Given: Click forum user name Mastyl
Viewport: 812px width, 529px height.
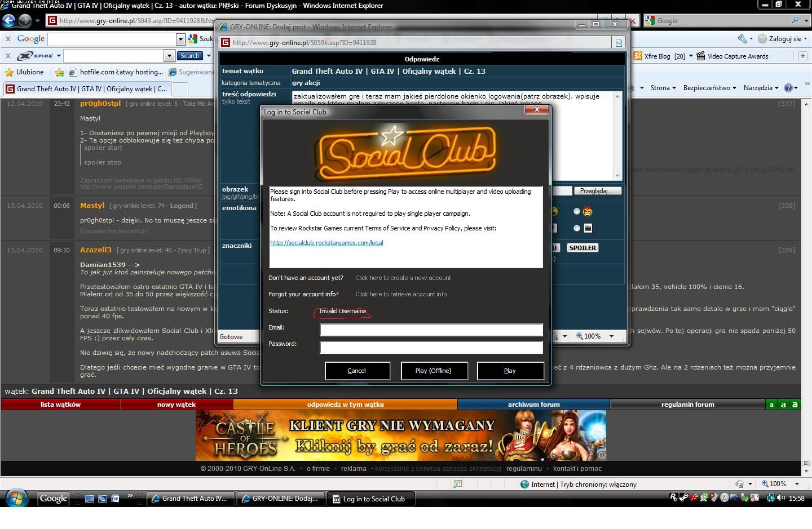Looking at the screenshot, I should 92,206.
